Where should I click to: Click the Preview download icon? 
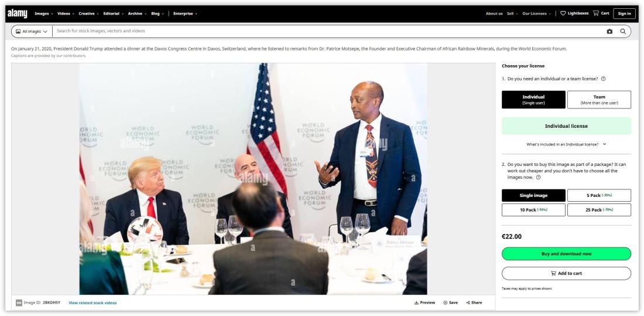[x=416, y=303]
